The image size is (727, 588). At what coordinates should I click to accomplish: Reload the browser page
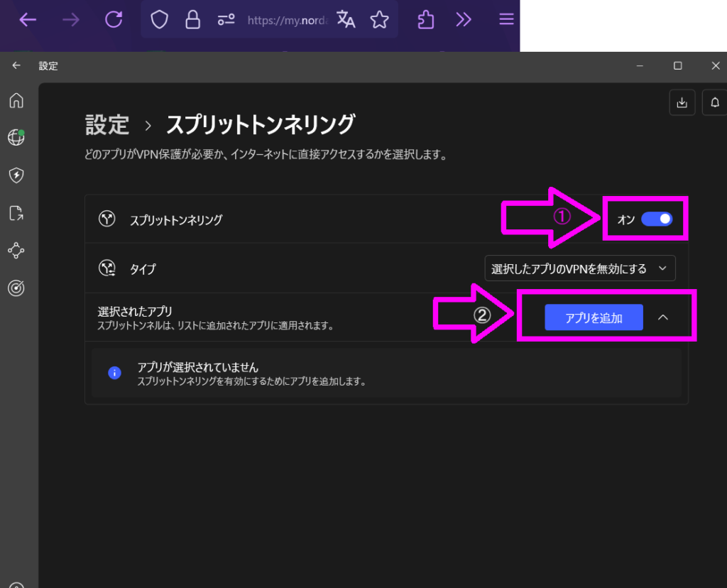click(114, 19)
